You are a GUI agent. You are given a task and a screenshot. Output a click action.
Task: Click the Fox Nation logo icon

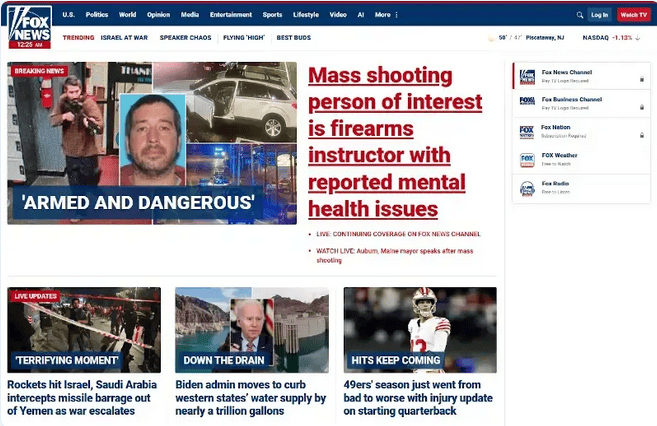pos(527,132)
